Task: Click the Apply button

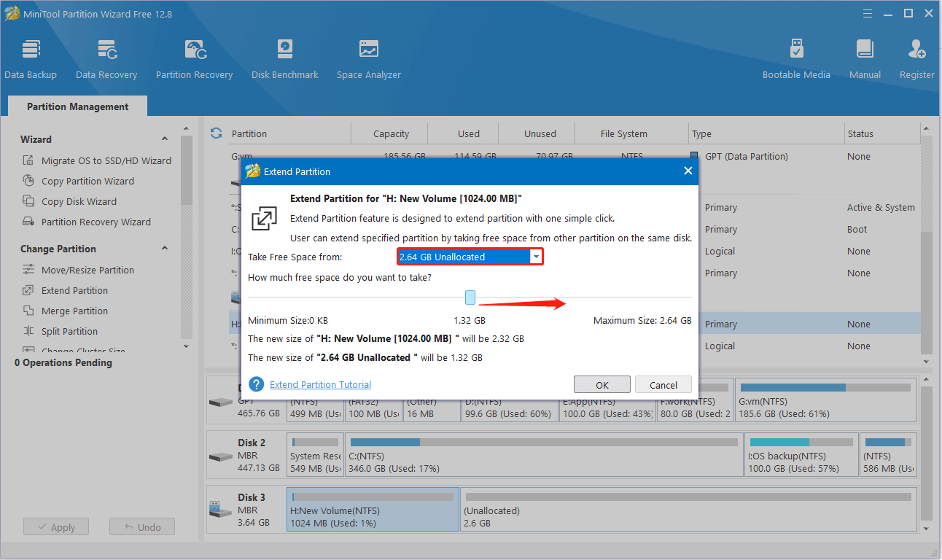Action: click(x=55, y=527)
